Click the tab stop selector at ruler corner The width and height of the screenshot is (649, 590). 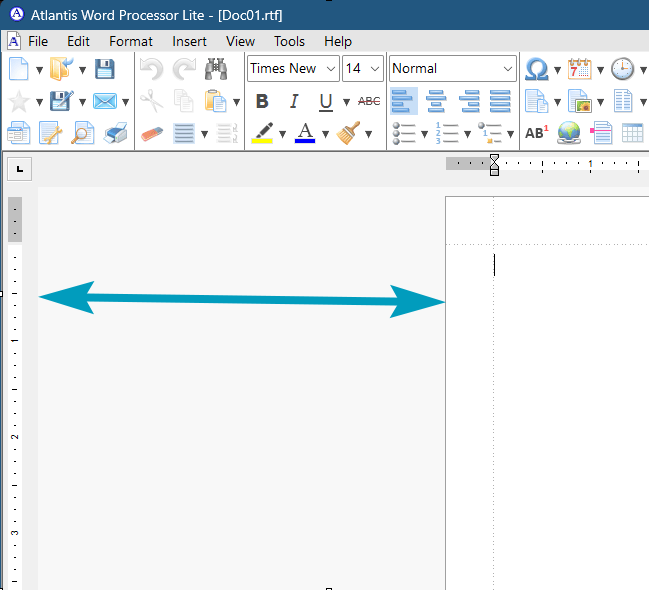coord(20,168)
